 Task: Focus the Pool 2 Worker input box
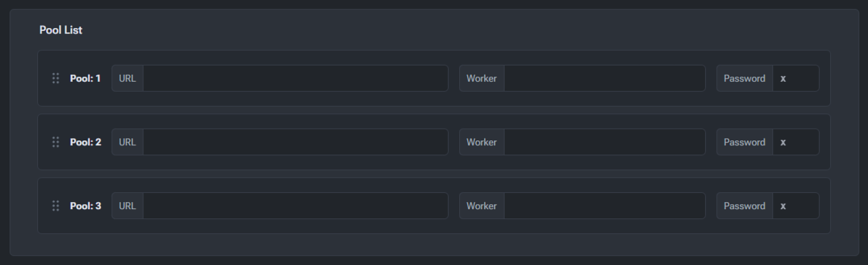[x=604, y=142]
